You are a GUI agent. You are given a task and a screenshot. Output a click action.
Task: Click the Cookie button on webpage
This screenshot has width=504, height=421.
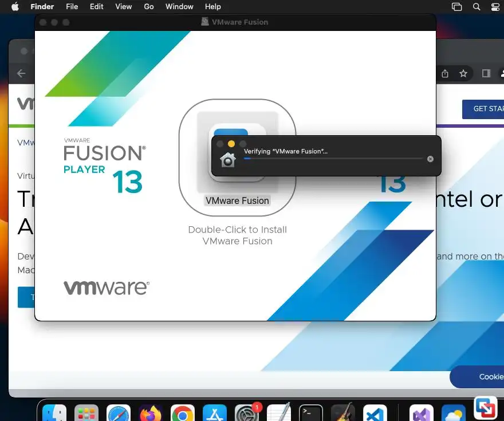click(x=477, y=376)
